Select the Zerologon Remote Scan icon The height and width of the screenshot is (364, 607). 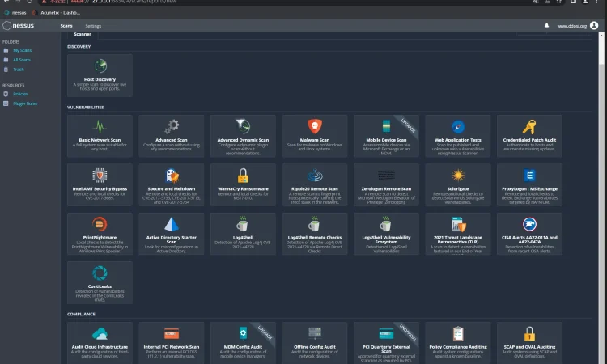(x=386, y=176)
